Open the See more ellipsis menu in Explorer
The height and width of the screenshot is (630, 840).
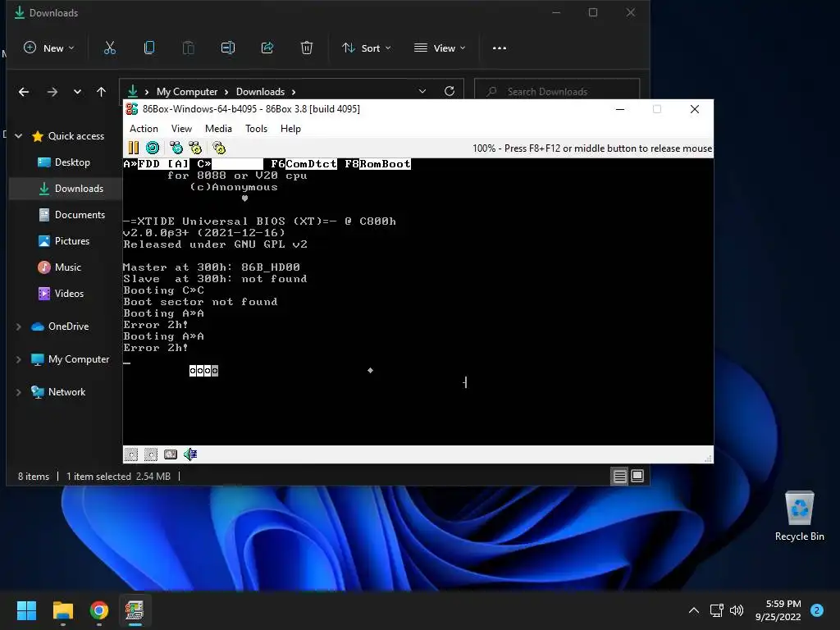[x=500, y=48]
